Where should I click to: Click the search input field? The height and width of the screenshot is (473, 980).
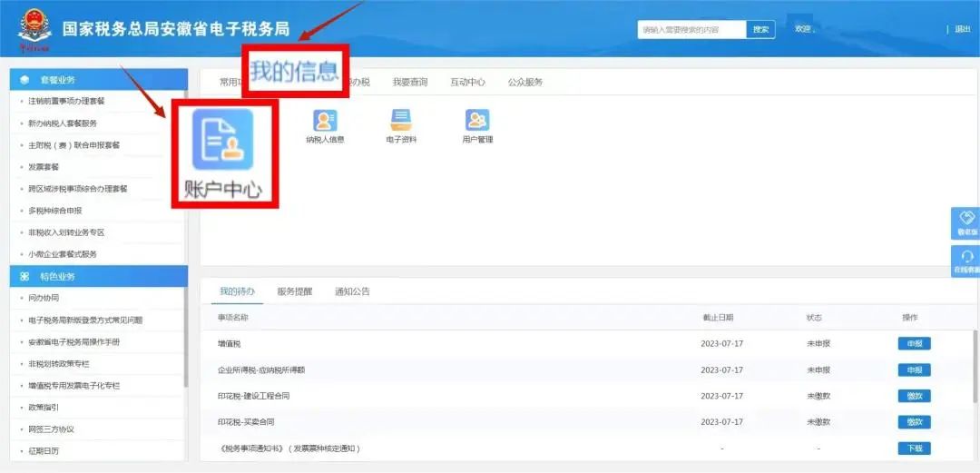click(691, 29)
